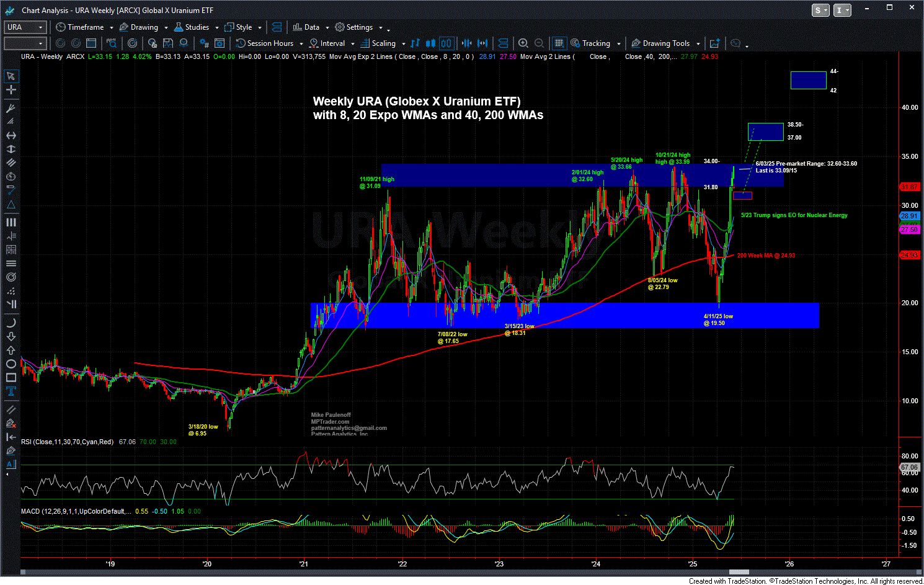The width and height of the screenshot is (924, 585).
Task: Click the save chart floppy icon
Action: click(168, 43)
